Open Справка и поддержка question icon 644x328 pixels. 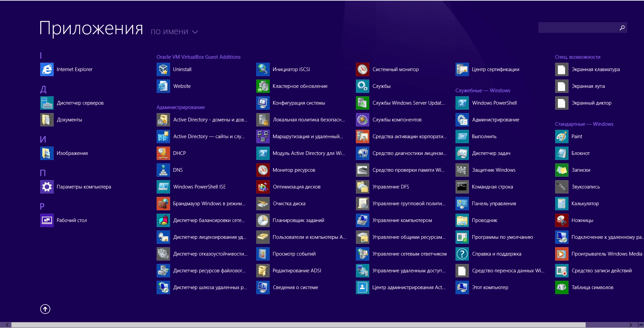click(x=462, y=254)
